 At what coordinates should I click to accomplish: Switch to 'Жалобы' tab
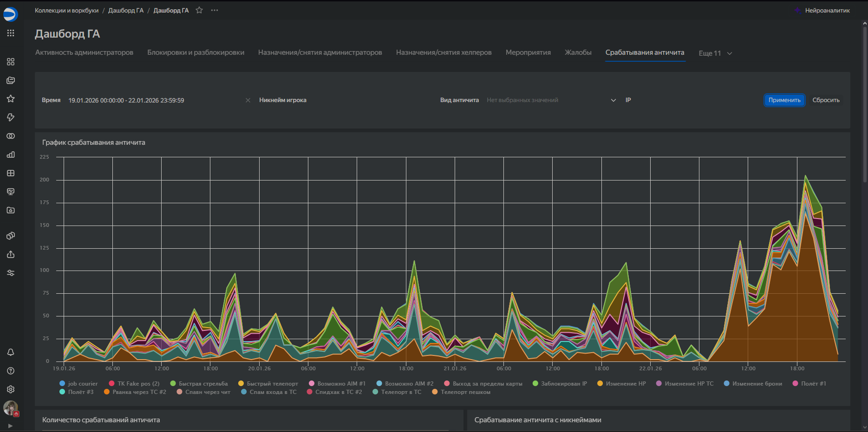pyautogui.click(x=578, y=52)
